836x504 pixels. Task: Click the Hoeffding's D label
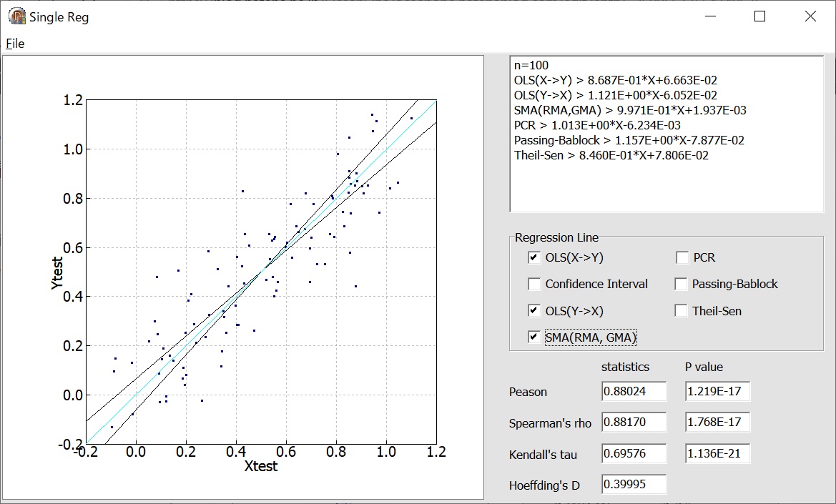[x=544, y=485]
